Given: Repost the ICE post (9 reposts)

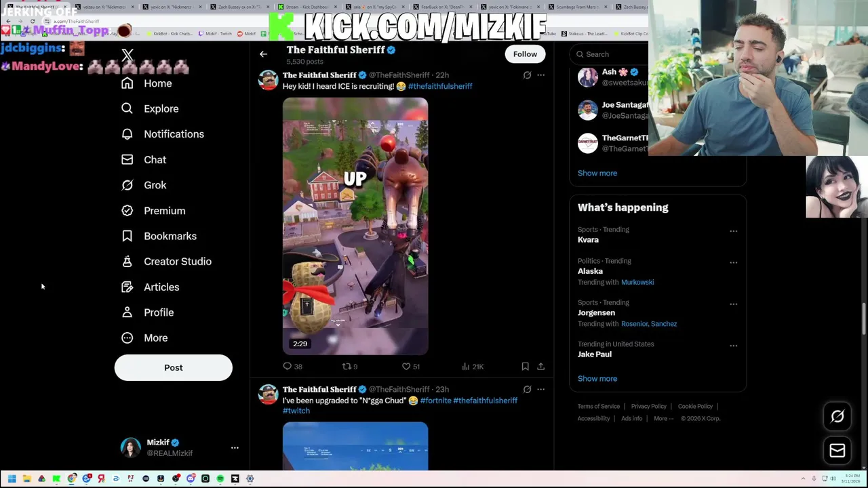Looking at the screenshot, I should click(x=350, y=367).
